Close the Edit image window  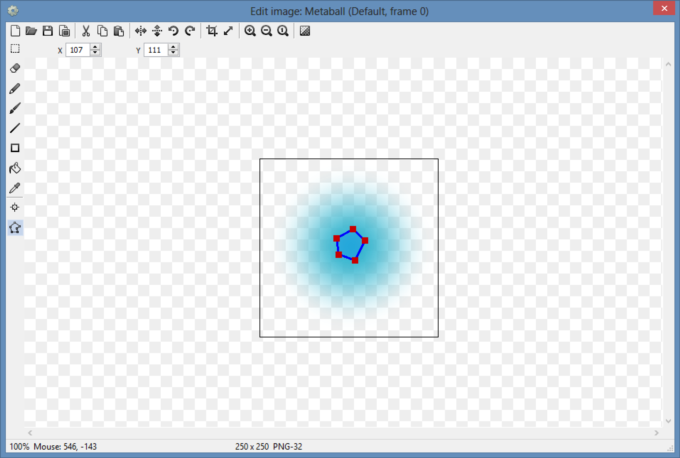pyautogui.click(x=664, y=8)
